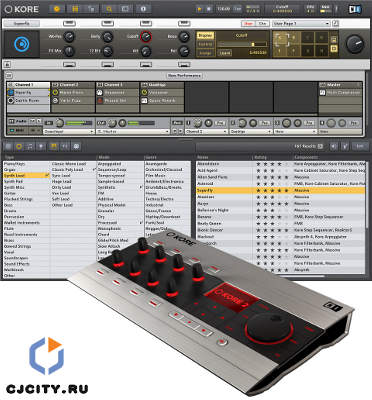Choose the Classic Mono Lead subtype
Image resolution: width=372 pixels, height=400 pixels.
tap(73, 164)
